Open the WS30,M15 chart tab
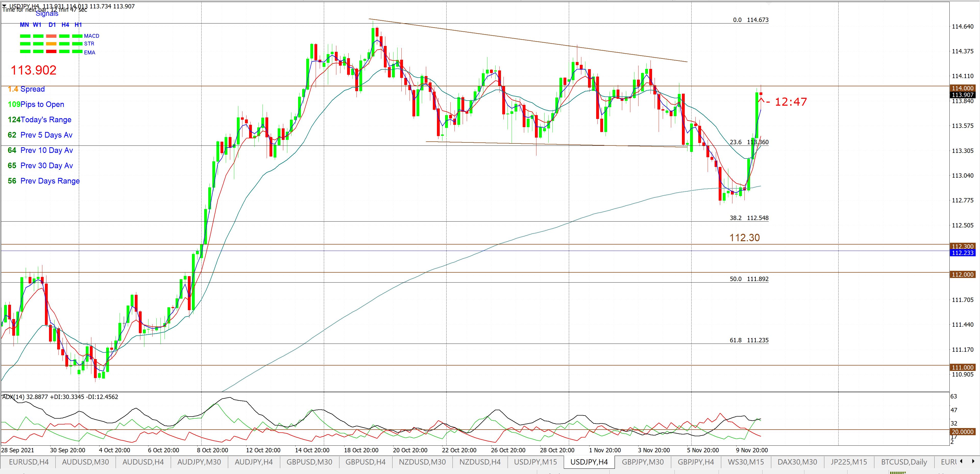 [x=746, y=462]
